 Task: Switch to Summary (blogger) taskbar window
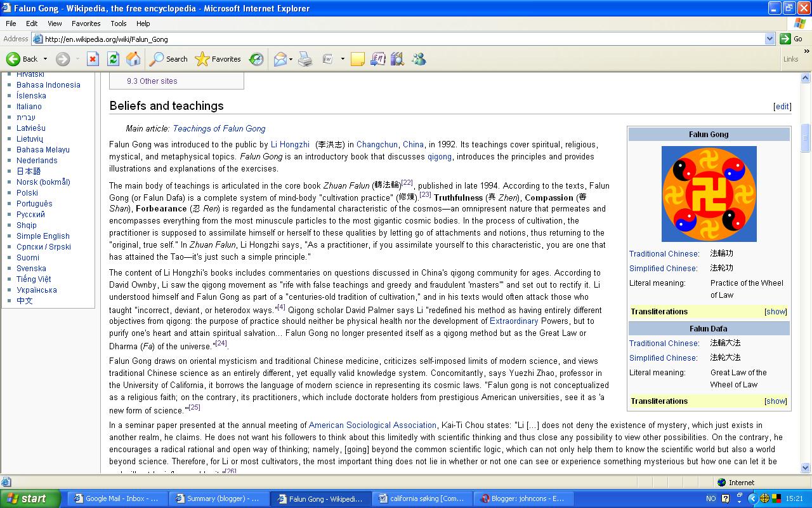click(218, 498)
